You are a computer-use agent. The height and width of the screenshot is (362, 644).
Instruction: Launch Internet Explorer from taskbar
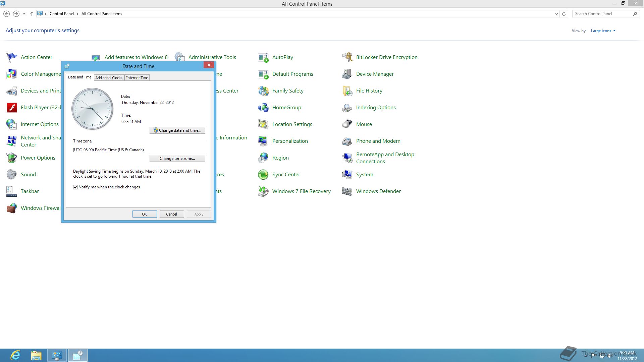click(15, 355)
